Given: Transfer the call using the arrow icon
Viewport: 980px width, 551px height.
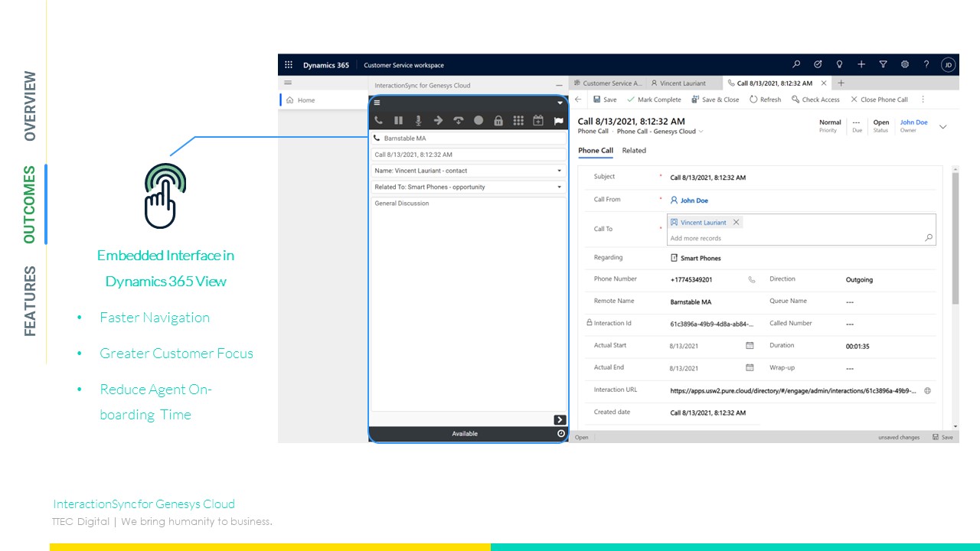Looking at the screenshot, I should pyautogui.click(x=439, y=120).
